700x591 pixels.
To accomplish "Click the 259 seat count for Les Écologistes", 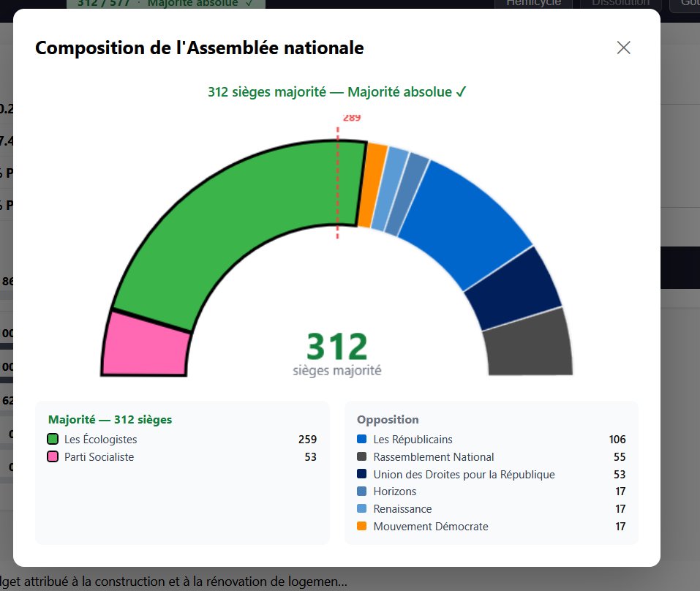I will tap(308, 440).
